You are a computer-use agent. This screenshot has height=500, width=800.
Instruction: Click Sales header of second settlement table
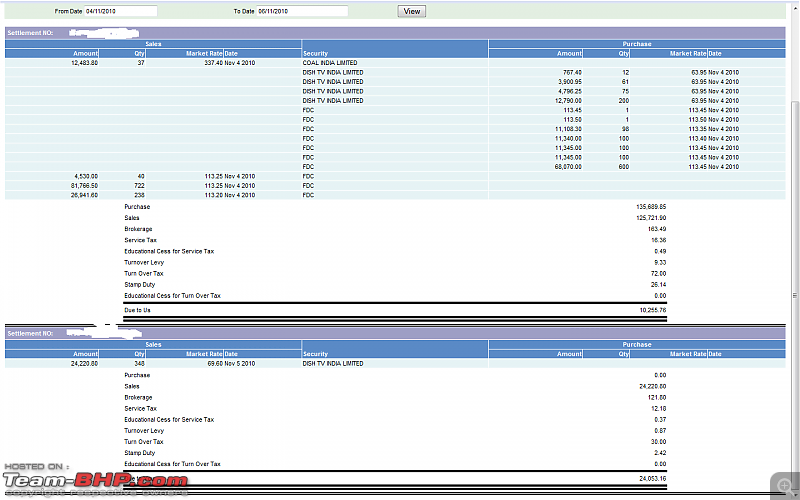[153, 344]
